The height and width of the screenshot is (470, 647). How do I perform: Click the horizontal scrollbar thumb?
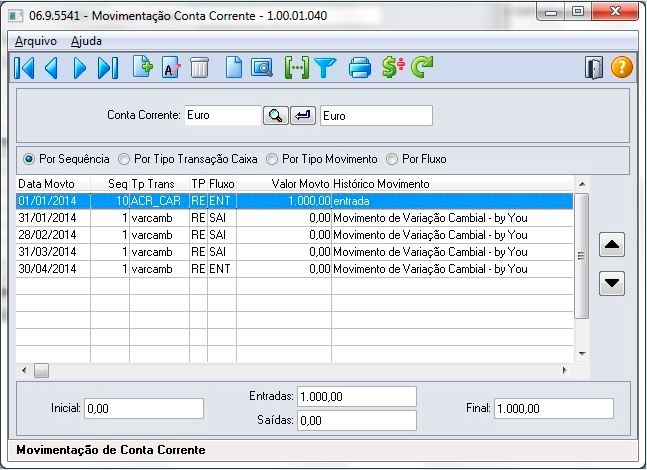[x=41, y=370]
